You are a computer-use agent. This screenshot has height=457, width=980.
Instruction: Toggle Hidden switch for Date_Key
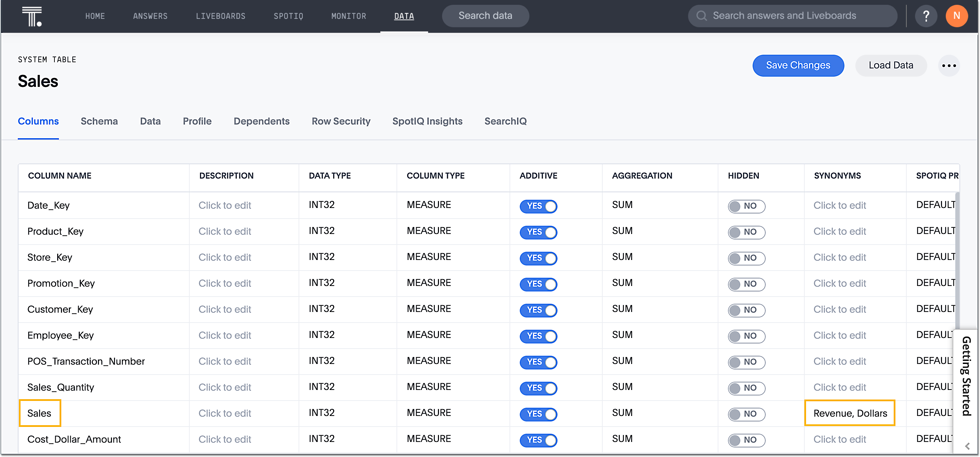pyautogui.click(x=746, y=206)
